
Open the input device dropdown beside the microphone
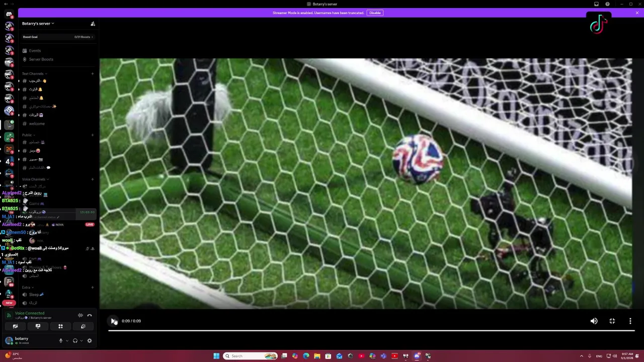[67, 340]
